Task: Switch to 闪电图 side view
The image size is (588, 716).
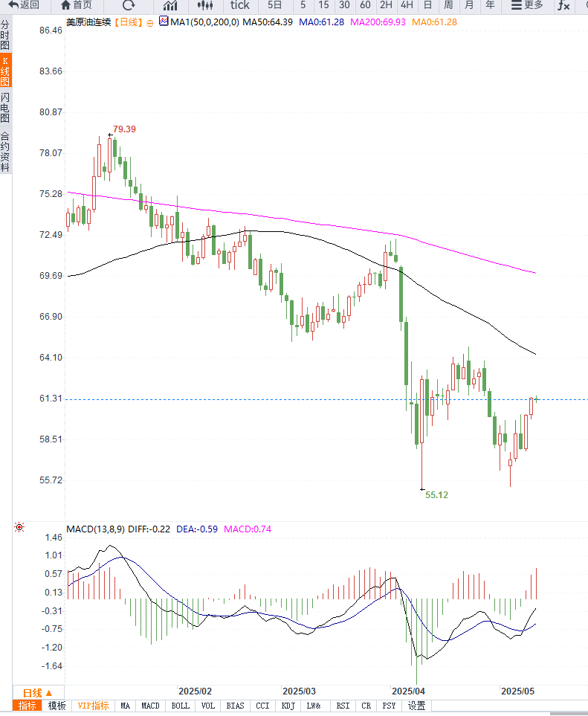Action: coord(5,108)
